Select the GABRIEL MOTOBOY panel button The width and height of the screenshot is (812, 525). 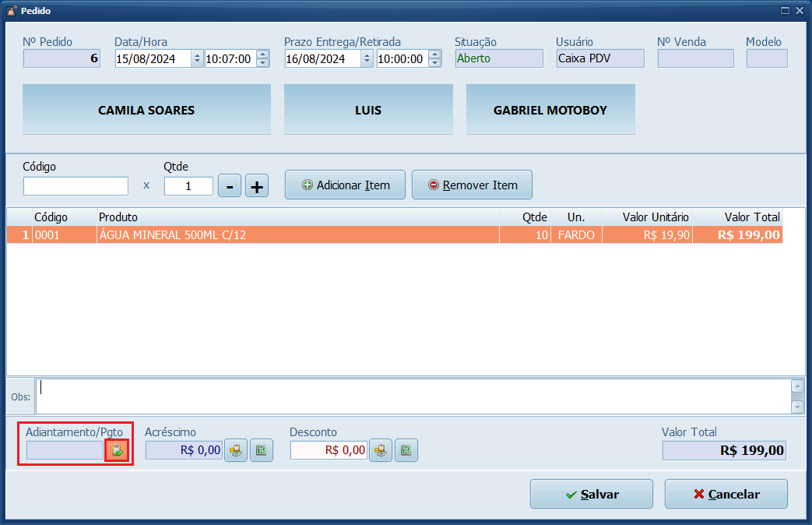pyautogui.click(x=550, y=110)
